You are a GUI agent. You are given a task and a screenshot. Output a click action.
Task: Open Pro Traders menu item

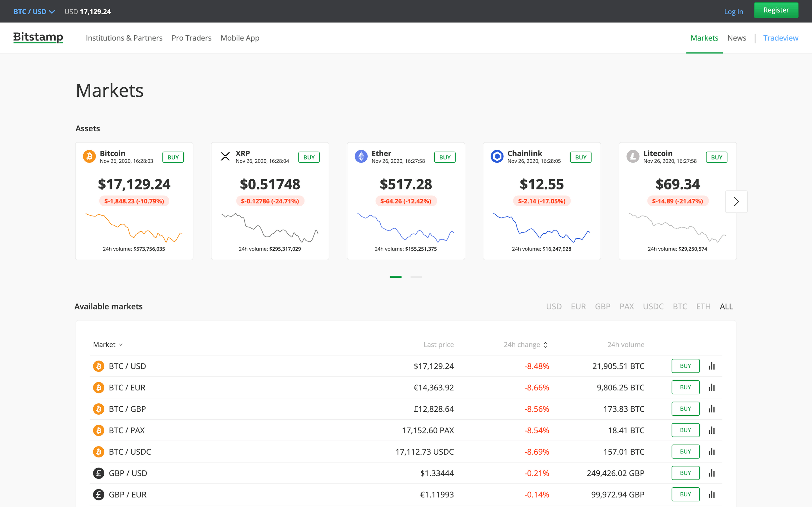(191, 38)
